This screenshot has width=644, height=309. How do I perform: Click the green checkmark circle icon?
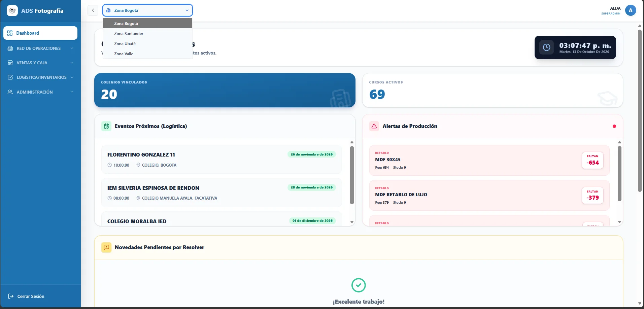click(359, 285)
